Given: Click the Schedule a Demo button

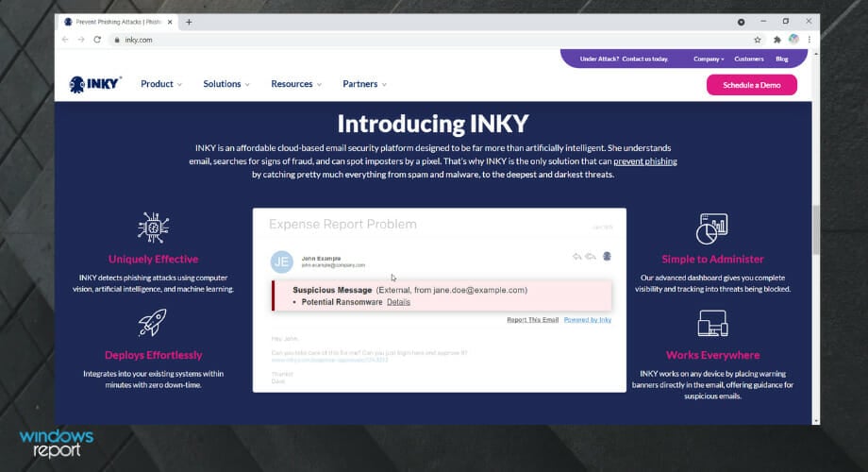Looking at the screenshot, I should coord(752,85).
